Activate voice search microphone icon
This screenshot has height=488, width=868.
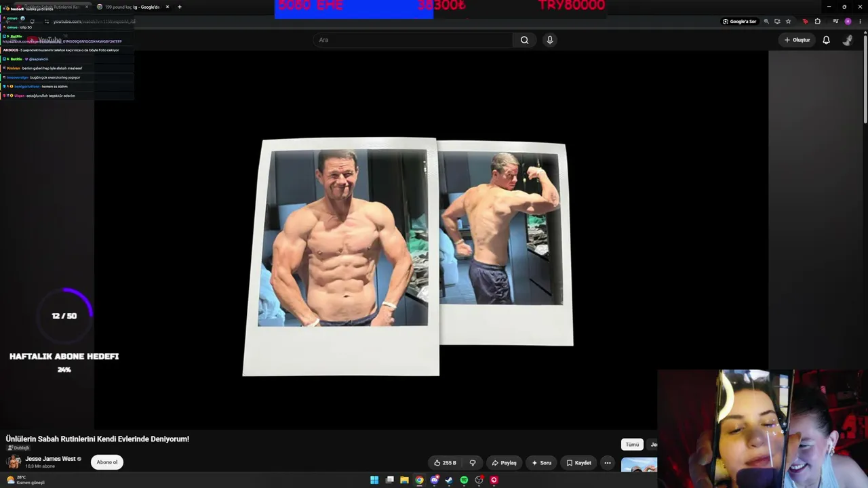(550, 40)
